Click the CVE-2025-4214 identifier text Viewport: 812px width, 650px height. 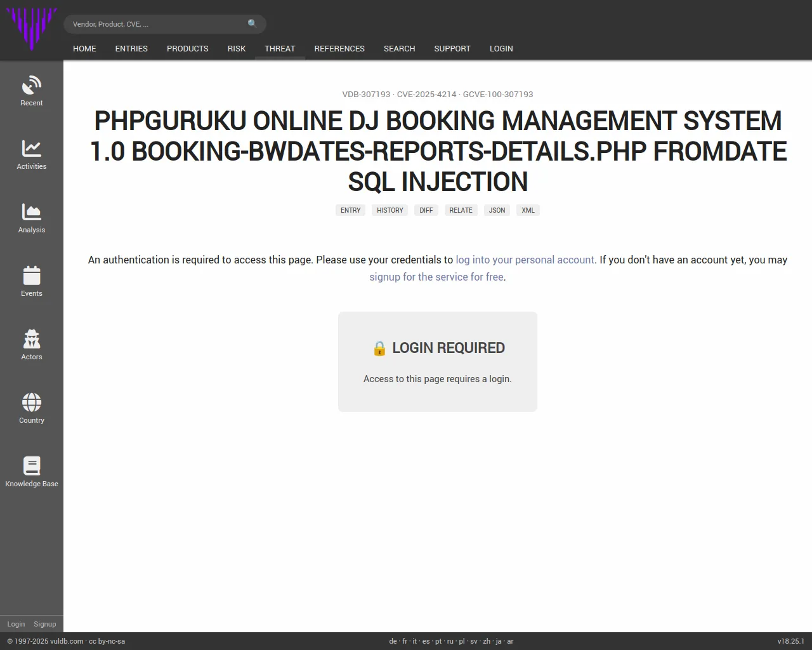click(427, 94)
